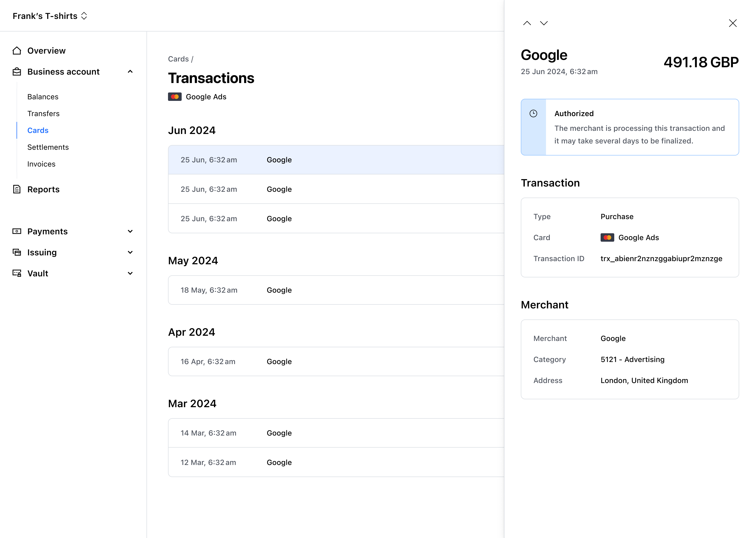Open the 12 Mar Google transaction
Screen dimensions: 756x538
pyautogui.click(x=336, y=462)
